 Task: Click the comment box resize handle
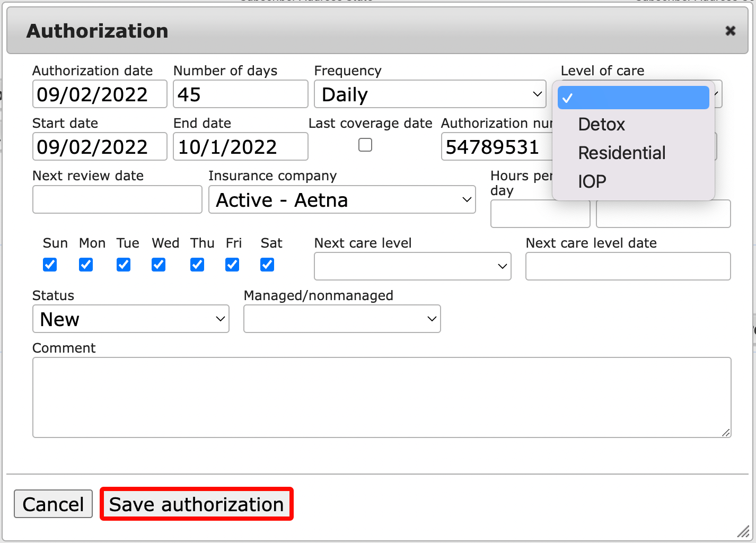coord(726,433)
